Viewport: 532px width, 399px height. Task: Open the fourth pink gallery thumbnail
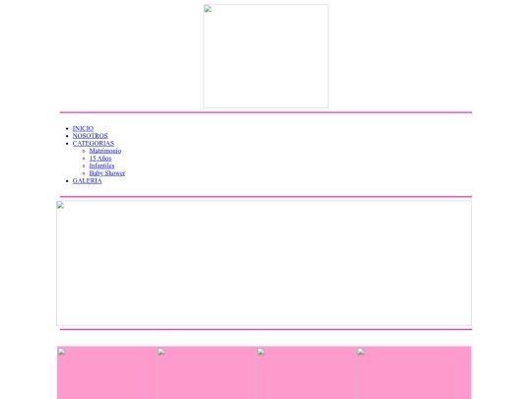point(406,372)
